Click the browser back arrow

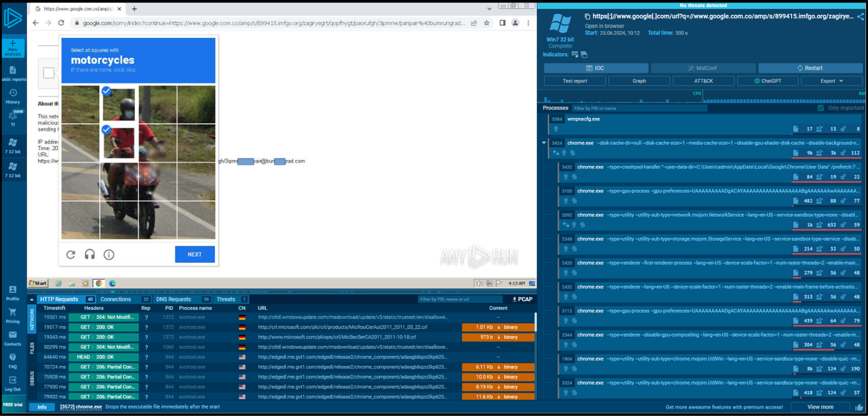(35, 22)
